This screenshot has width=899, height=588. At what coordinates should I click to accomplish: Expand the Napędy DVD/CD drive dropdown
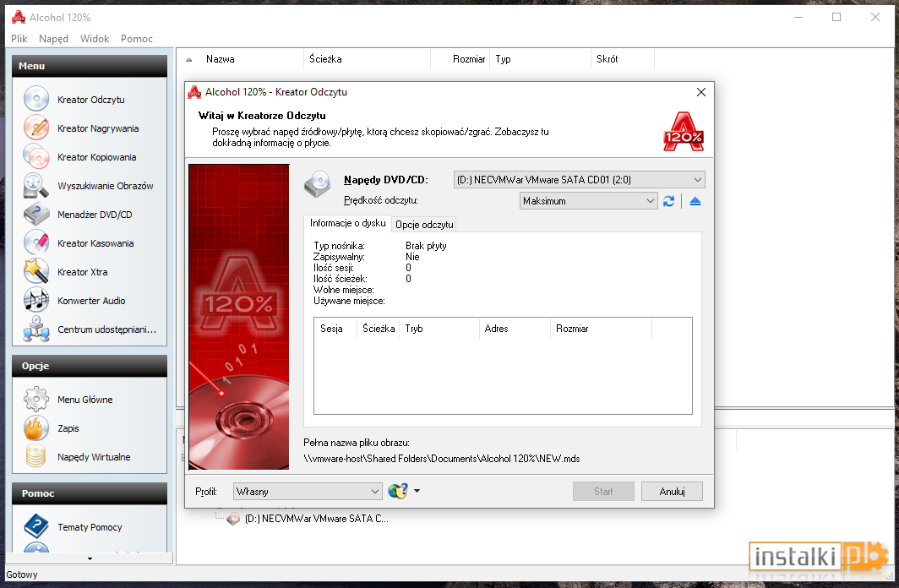pos(579,179)
